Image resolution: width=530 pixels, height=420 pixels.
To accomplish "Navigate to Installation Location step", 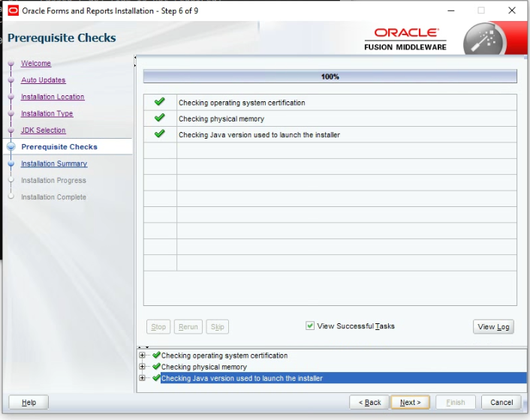I will pyautogui.click(x=53, y=97).
